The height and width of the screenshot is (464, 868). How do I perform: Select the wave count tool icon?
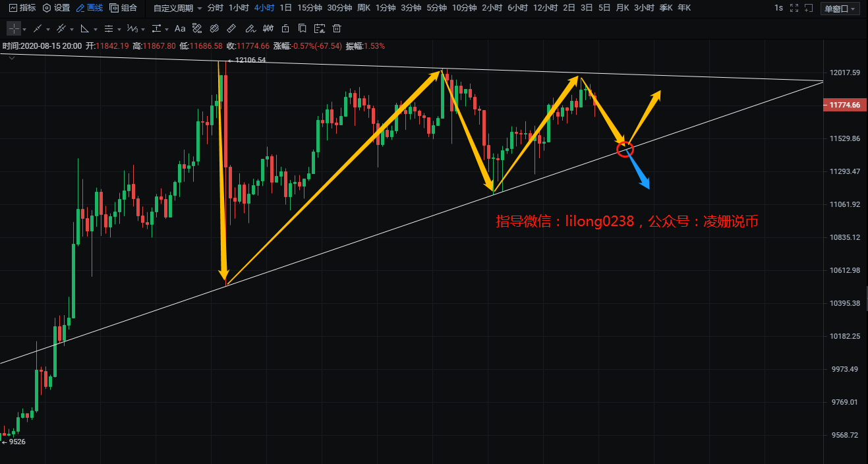coord(132,29)
